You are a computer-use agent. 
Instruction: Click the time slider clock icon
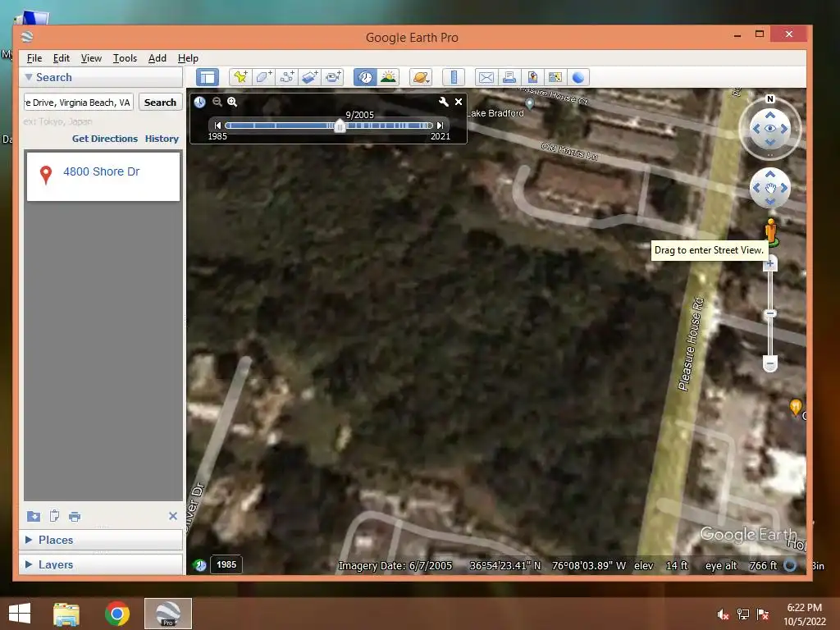(x=200, y=102)
